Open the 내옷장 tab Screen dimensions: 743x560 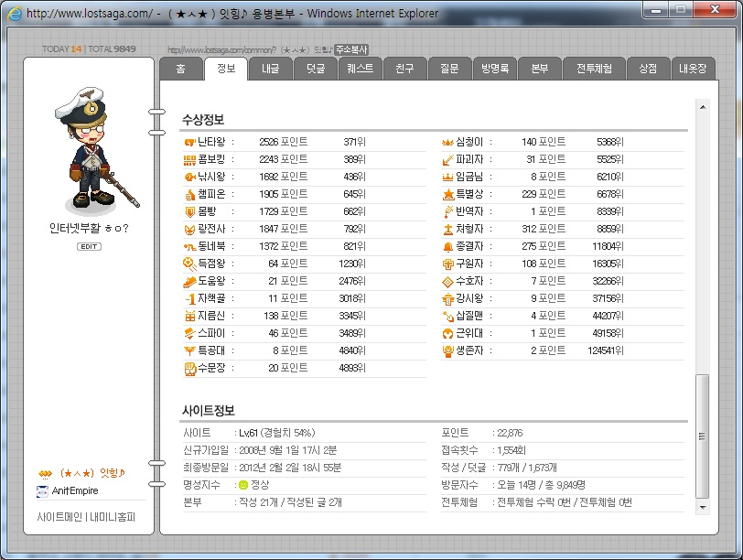(693, 69)
